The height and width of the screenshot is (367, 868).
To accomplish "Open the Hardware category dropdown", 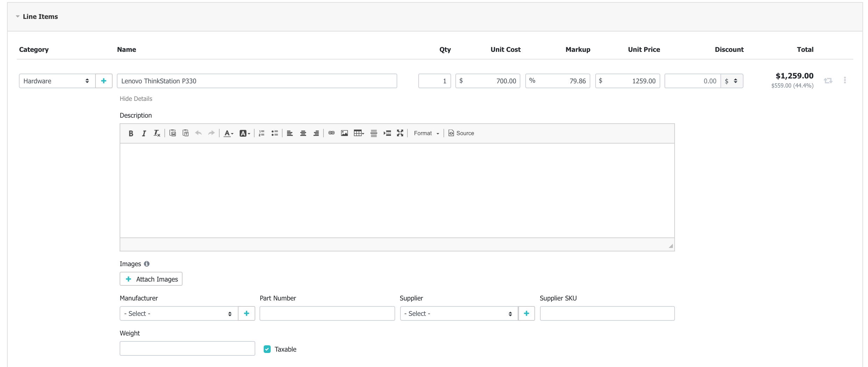I will [57, 81].
